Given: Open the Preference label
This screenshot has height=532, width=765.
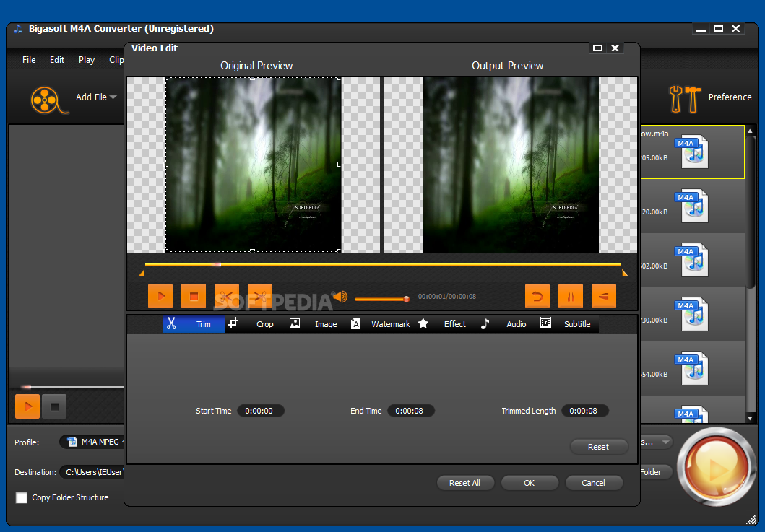Looking at the screenshot, I should (x=730, y=97).
